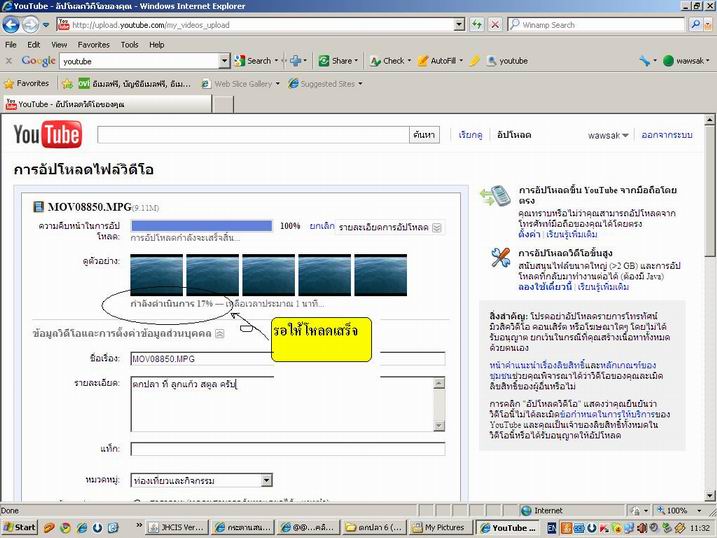Expand the Google toolbar search box dropdown
This screenshot has height=538, width=717.
[224, 61]
